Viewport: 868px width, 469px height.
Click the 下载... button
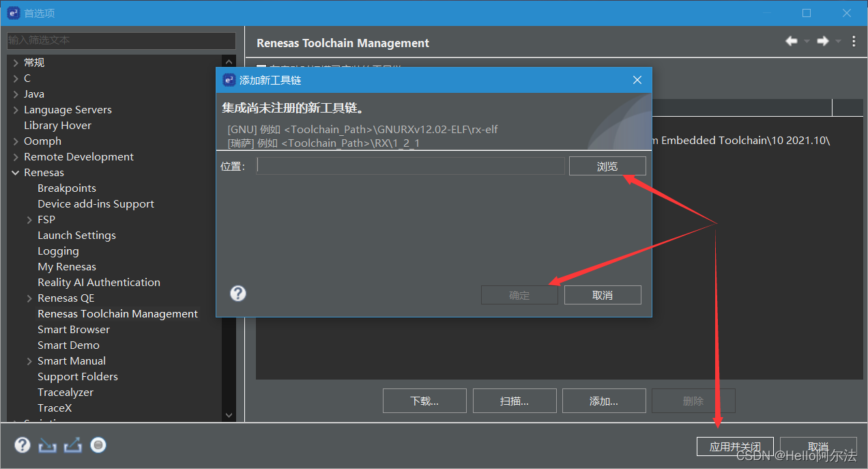click(424, 401)
